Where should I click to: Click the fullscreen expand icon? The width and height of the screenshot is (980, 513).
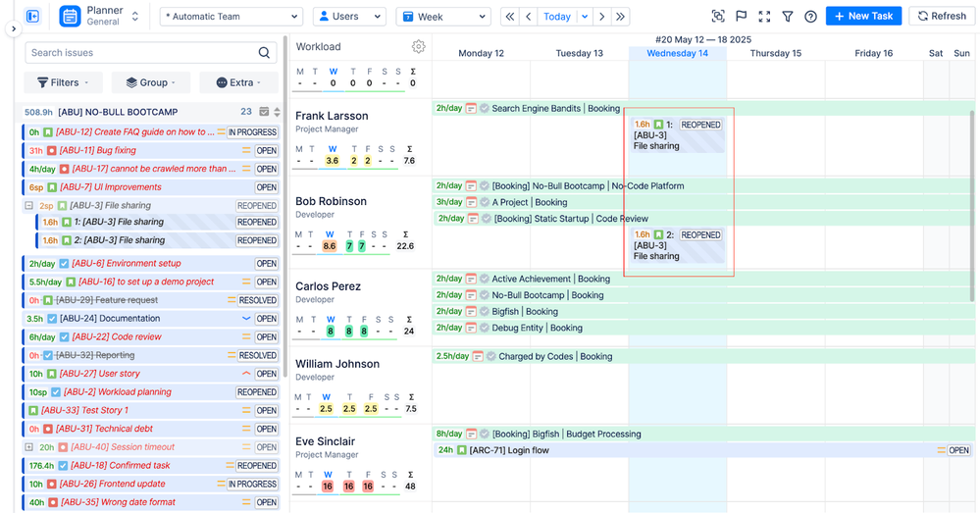tap(764, 17)
